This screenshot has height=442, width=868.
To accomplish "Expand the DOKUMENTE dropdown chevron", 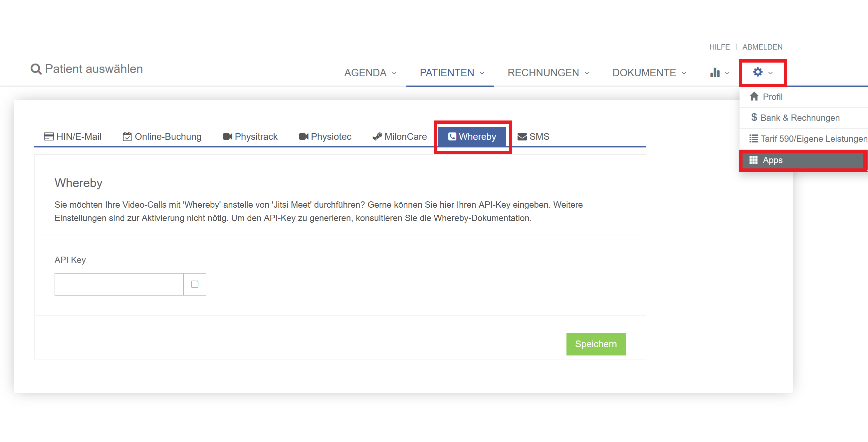I will [684, 73].
